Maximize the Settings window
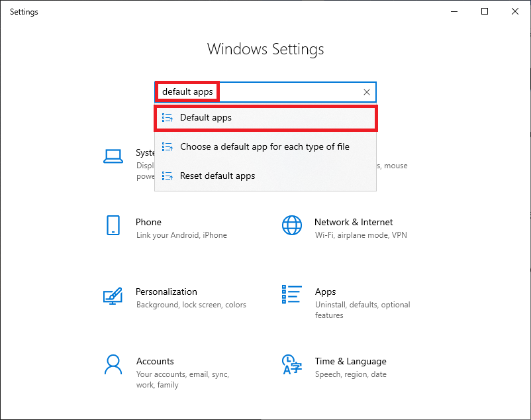Image resolution: width=531 pixels, height=420 pixels. point(485,11)
